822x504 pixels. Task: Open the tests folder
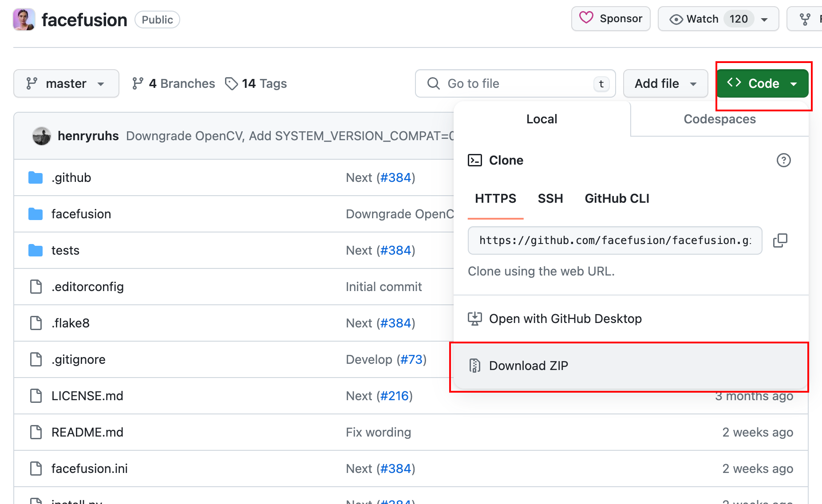65,250
